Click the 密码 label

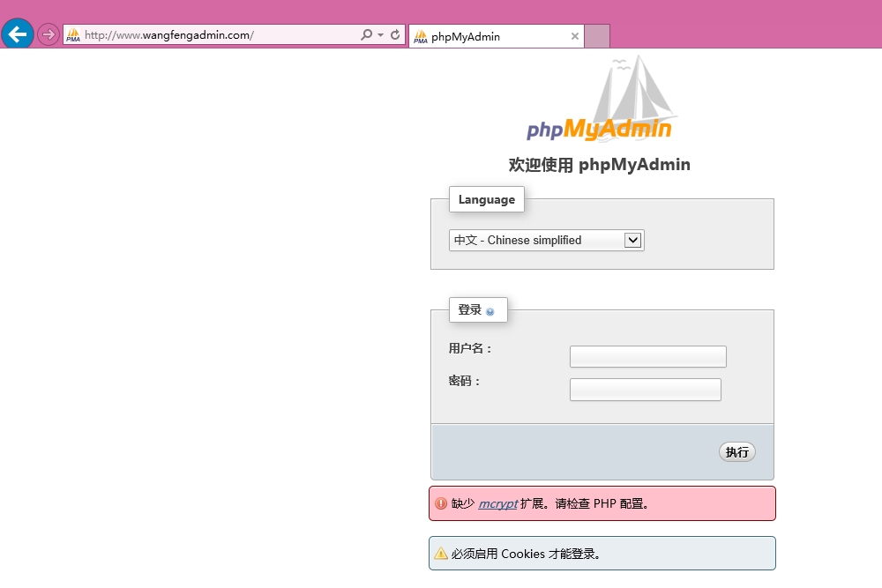pyautogui.click(x=465, y=381)
